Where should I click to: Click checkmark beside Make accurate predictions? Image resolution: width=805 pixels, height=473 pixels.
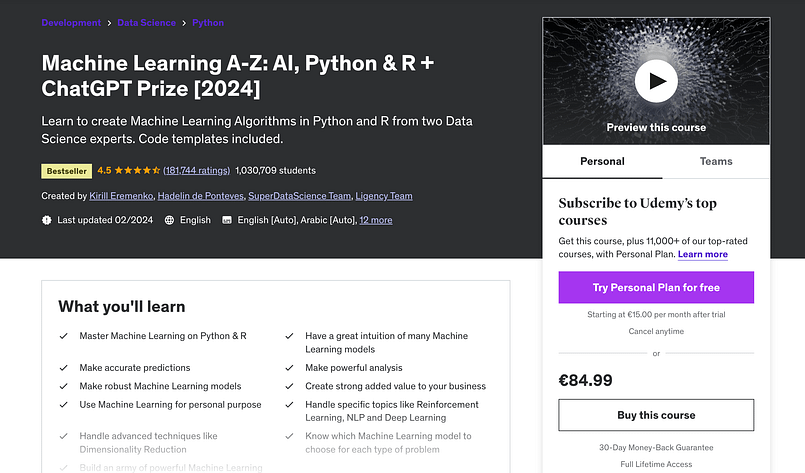point(64,368)
